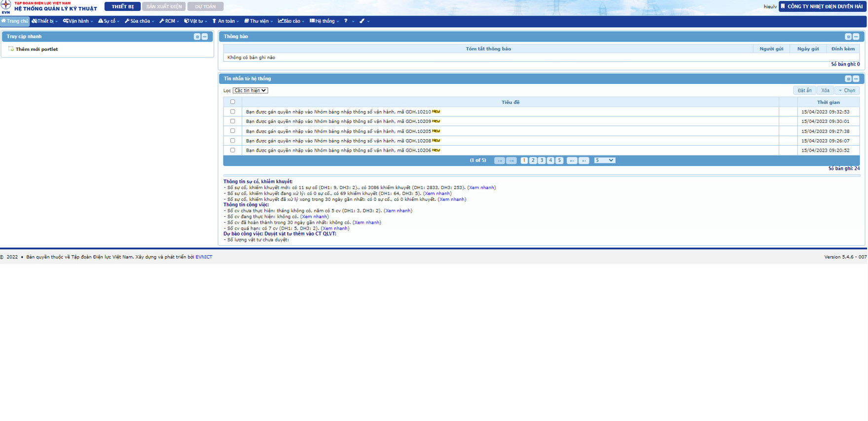Open rows-per-page dropdown in paginator
This screenshot has height=421, width=868.
click(604, 160)
